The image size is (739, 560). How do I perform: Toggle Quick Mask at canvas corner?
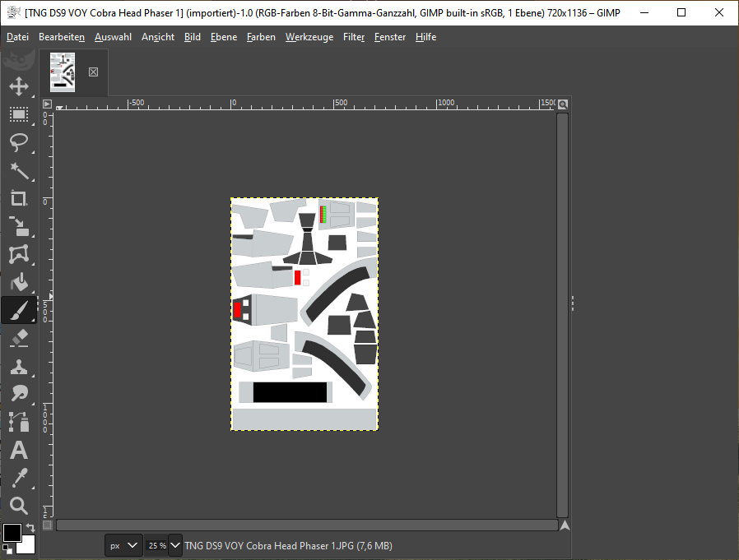tap(47, 525)
